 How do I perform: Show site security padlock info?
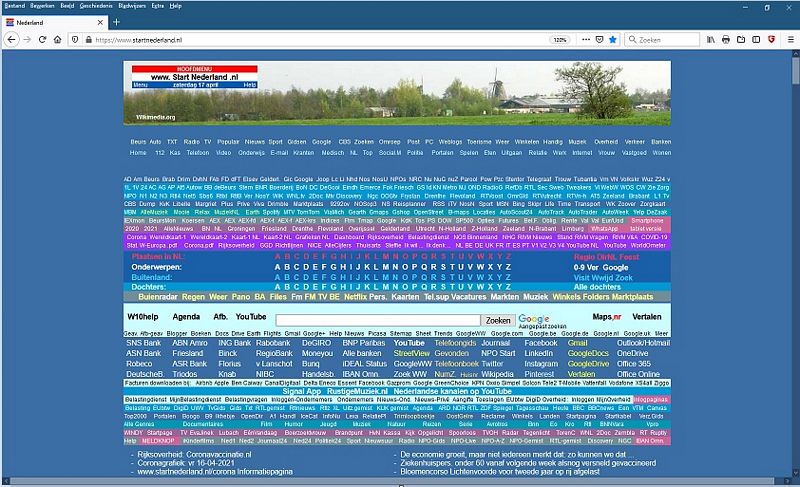click(89, 39)
